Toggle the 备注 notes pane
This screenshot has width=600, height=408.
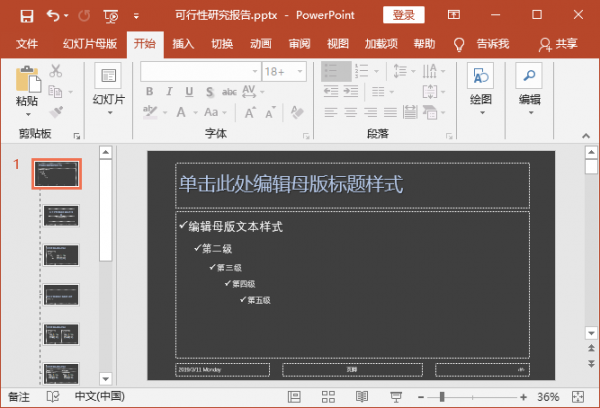(18, 397)
